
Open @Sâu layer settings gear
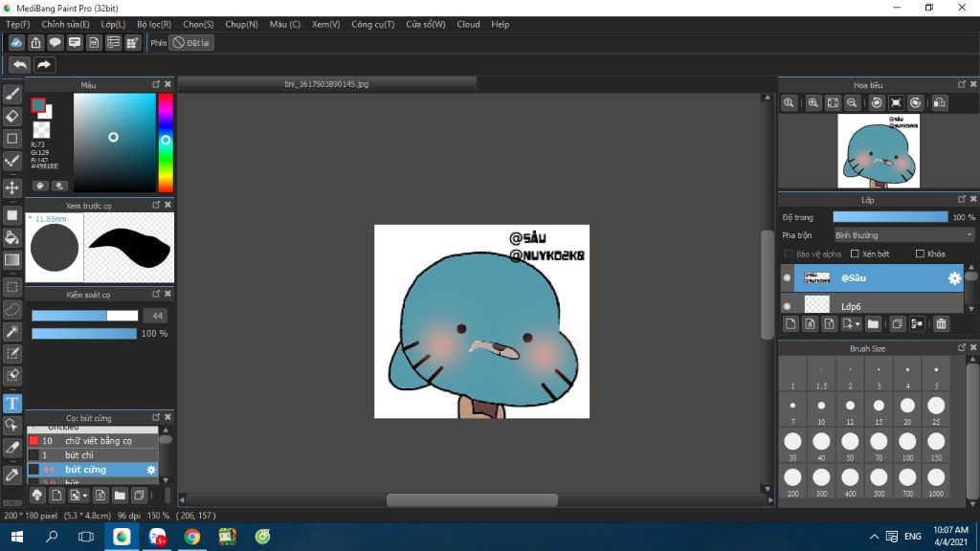coord(954,278)
